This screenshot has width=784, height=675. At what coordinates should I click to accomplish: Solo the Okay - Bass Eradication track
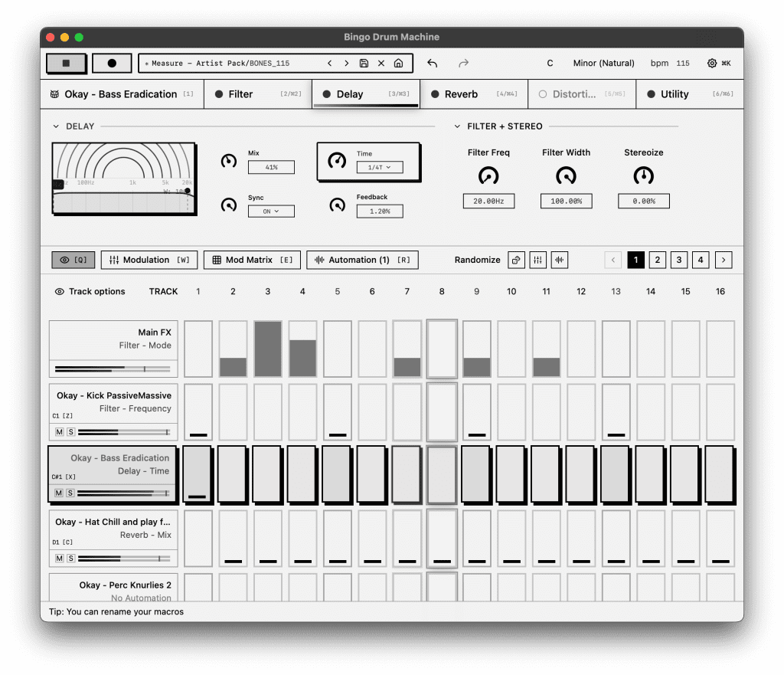pyautogui.click(x=70, y=493)
